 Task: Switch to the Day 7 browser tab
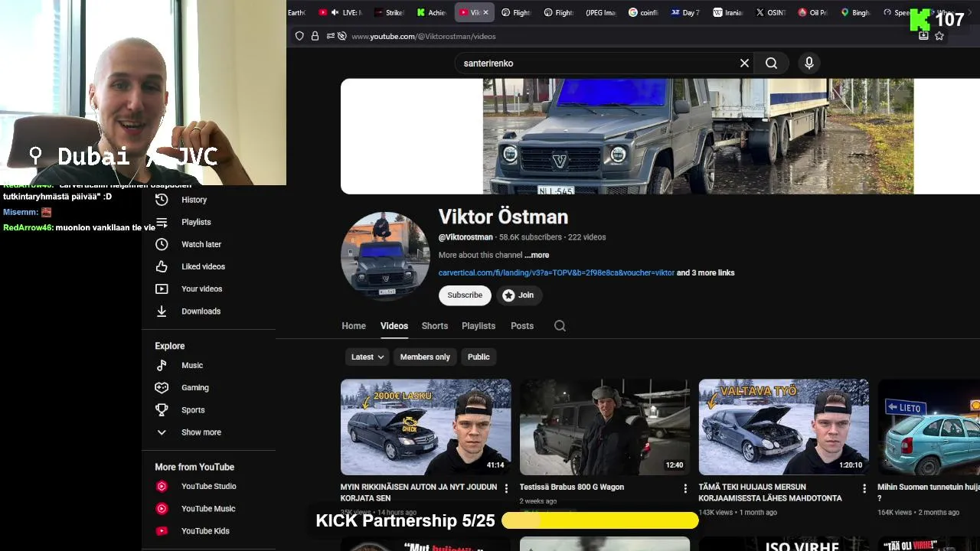click(x=685, y=12)
